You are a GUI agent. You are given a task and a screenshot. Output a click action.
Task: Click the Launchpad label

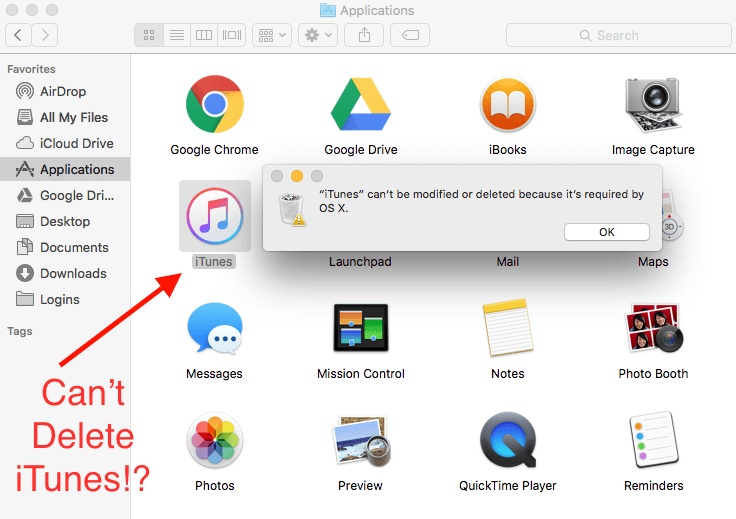[360, 261]
